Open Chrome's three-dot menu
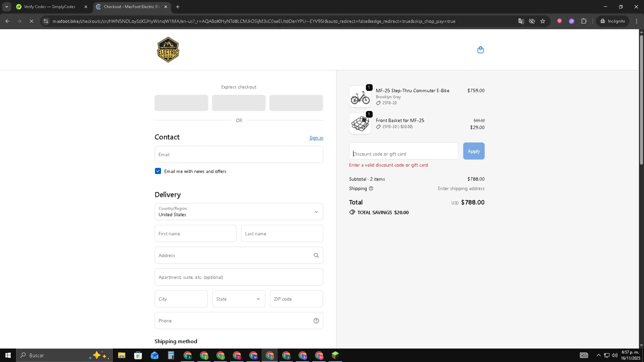This screenshot has width=644, height=362. coord(637,21)
